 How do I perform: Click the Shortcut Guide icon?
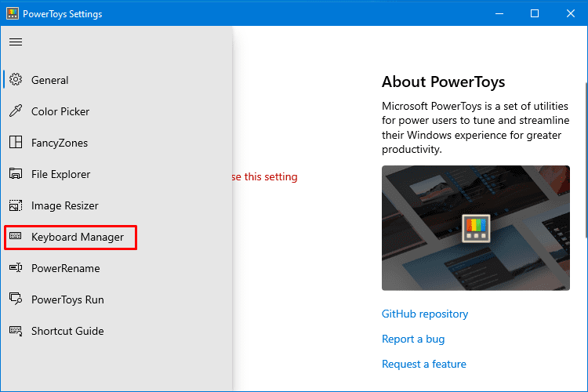point(16,331)
